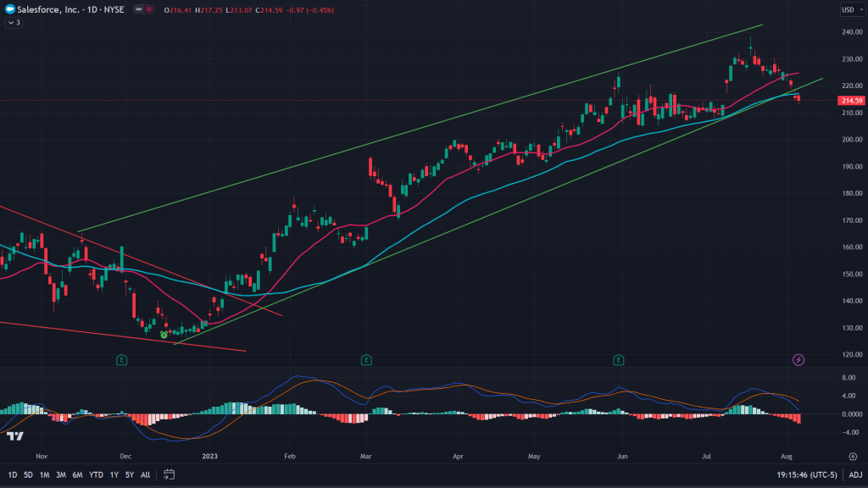Open the USD currency dropdown

[x=849, y=9]
